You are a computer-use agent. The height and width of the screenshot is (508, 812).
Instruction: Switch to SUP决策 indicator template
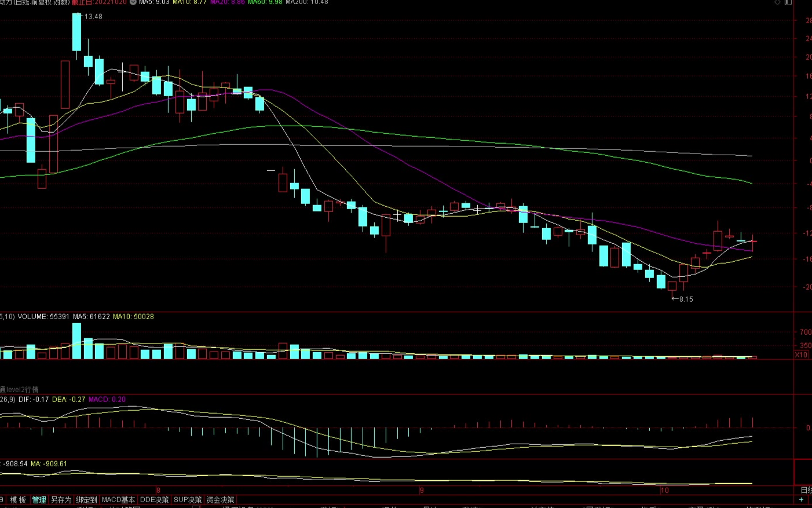(188, 499)
